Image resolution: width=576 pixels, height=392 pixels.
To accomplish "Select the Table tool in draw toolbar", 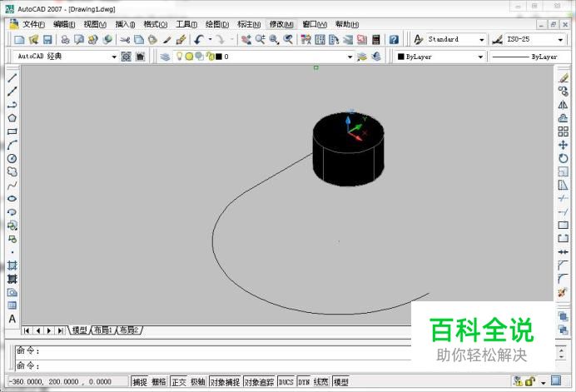I will click(12, 305).
